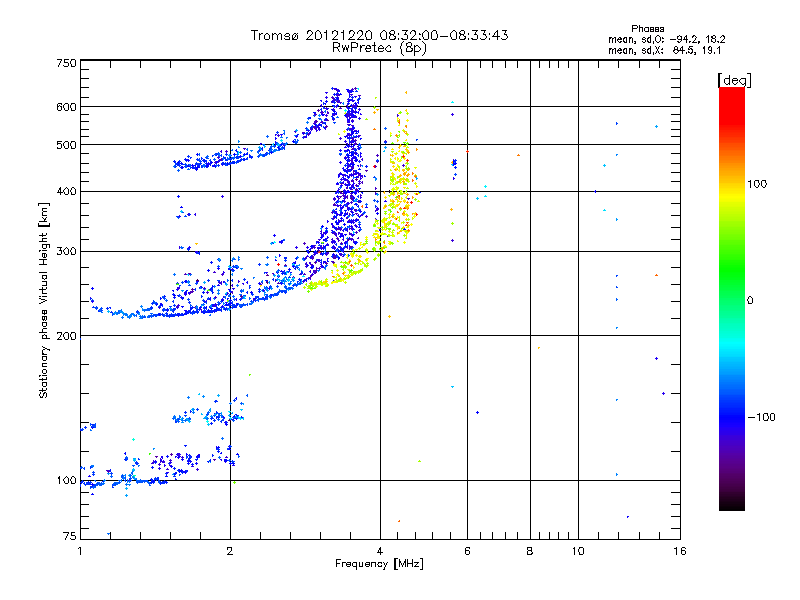Image resolution: width=800 pixels, height=600 pixels.
Task: Click the "[deg]" colorbar unit label
Action: click(734, 80)
